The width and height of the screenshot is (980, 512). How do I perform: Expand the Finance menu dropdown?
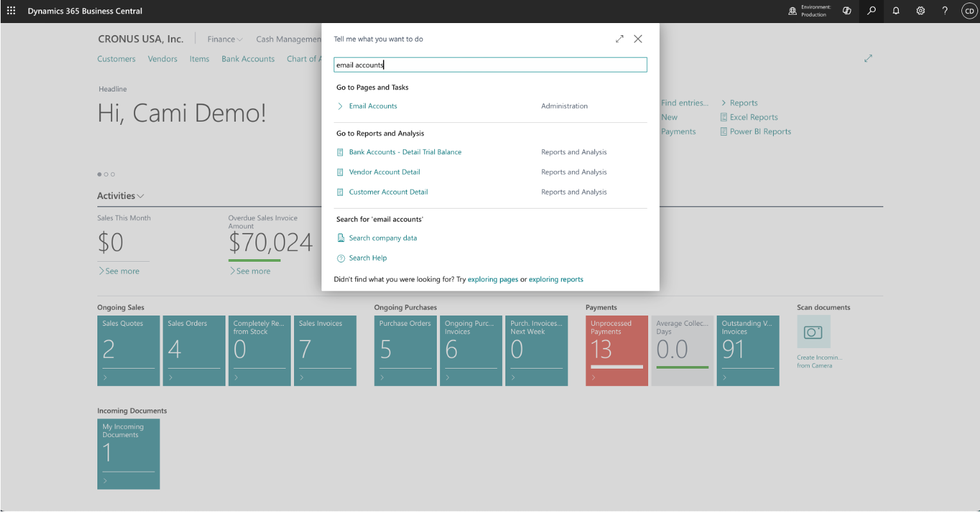(x=225, y=39)
